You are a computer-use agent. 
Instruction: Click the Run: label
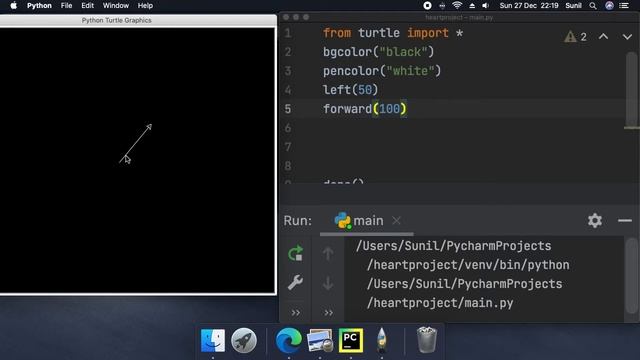click(298, 220)
